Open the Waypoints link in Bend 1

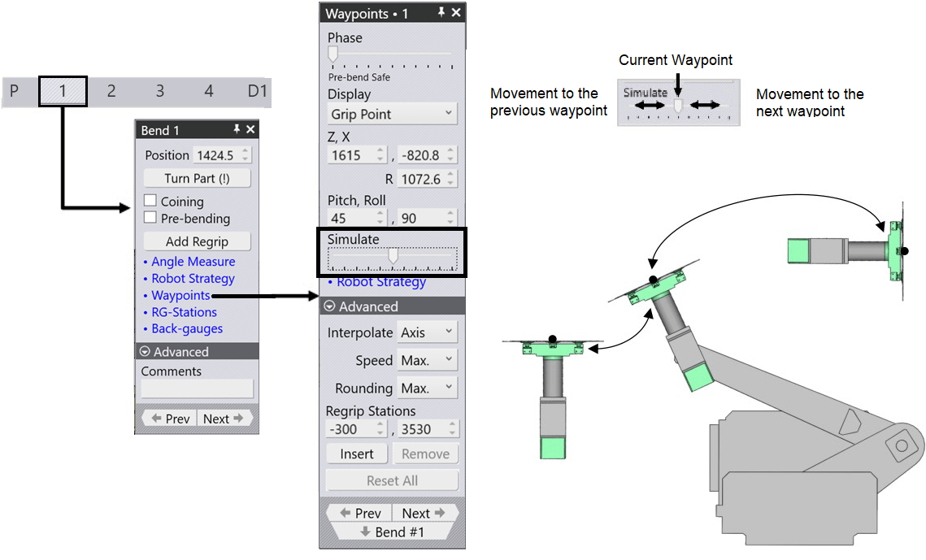coord(180,296)
